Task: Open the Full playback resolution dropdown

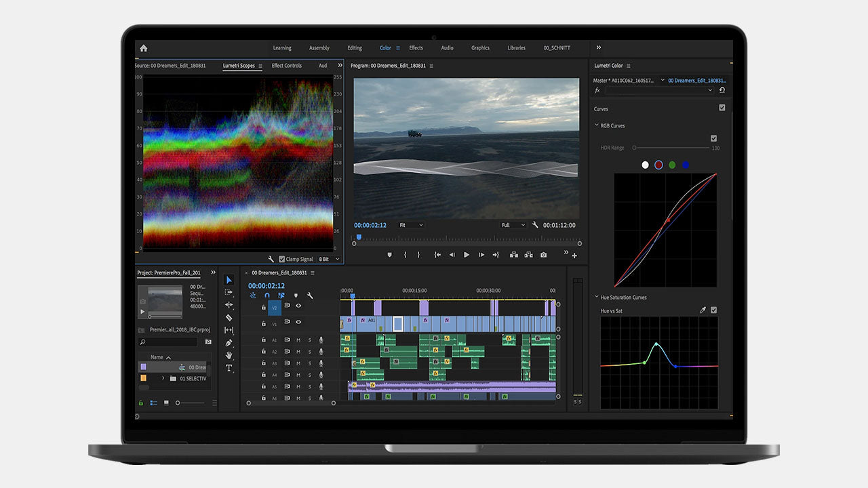Action: [x=513, y=225]
